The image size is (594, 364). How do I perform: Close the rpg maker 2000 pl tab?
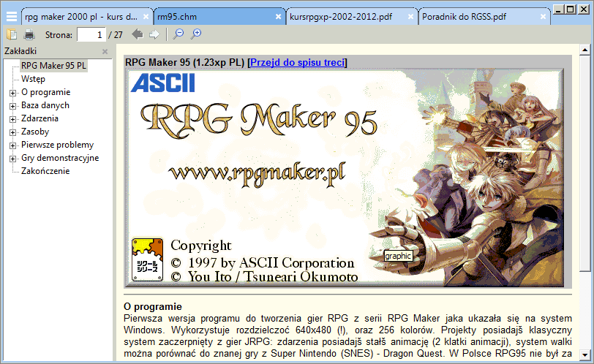click(x=146, y=17)
